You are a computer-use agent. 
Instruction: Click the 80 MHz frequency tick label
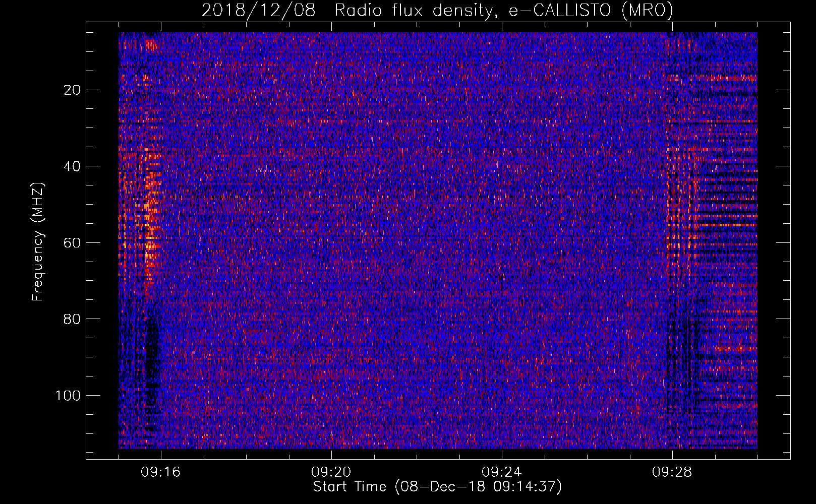(73, 319)
